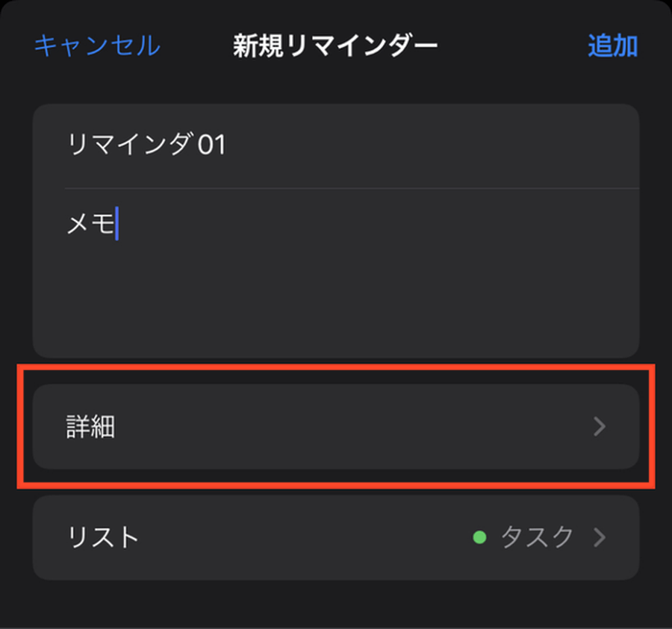Click the chevron next to タスク
Image resolution: width=672 pixels, height=629 pixels.
(600, 537)
